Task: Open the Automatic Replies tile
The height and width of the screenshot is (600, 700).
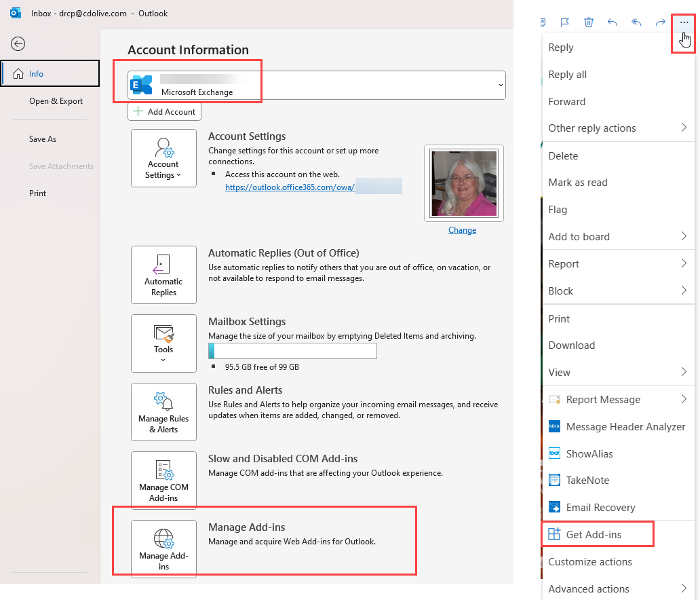Action: click(x=164, y=275)
